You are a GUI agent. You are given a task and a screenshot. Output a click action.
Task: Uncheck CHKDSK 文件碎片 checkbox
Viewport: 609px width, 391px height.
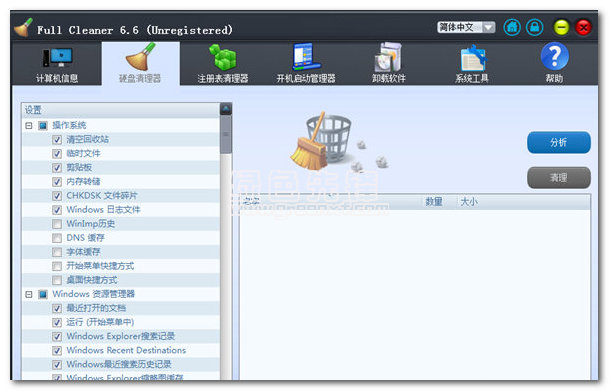click(x=57, y=196)
